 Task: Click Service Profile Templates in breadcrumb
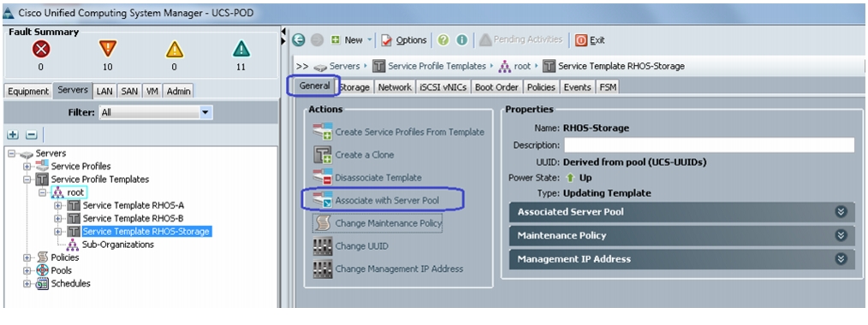coord(437,67)
